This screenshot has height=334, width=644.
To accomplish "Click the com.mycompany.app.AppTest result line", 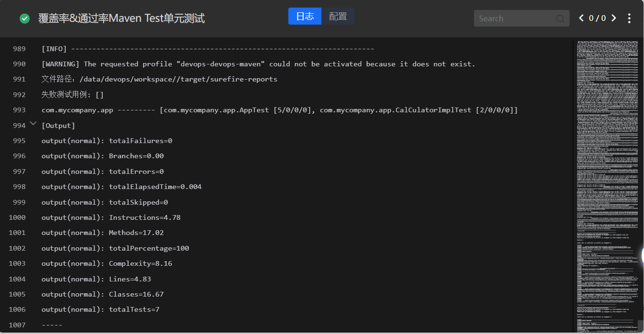I will [279, 110].
